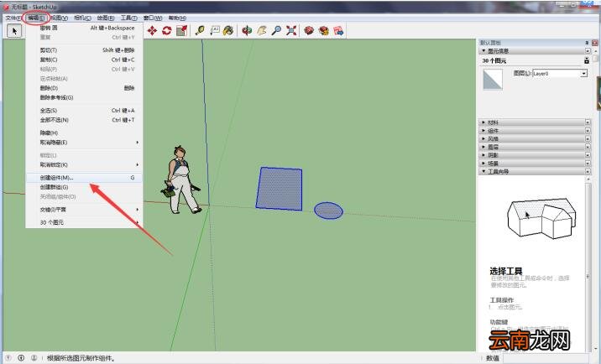Choose 复制(C) in the edit menu

tap(84, 60)
